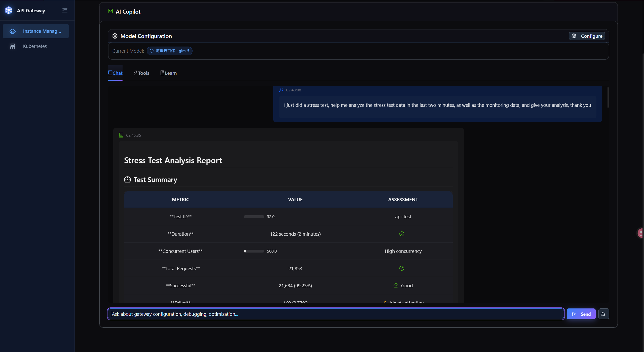The image size is (644, 352).
Task: Click the 'api-test' assessment cell
Action: coord(403,217)
